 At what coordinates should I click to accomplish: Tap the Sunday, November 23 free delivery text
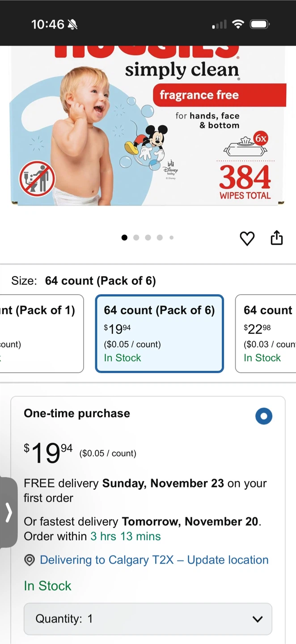pyautogui.click(x=163, y=483)
